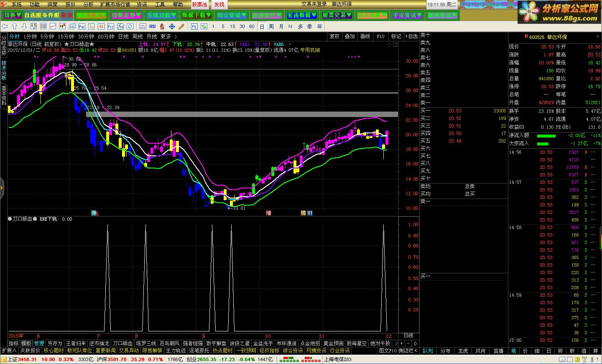602x364 pixels.
Task: Expand 更多 period options
Action: tap(168, 36)
